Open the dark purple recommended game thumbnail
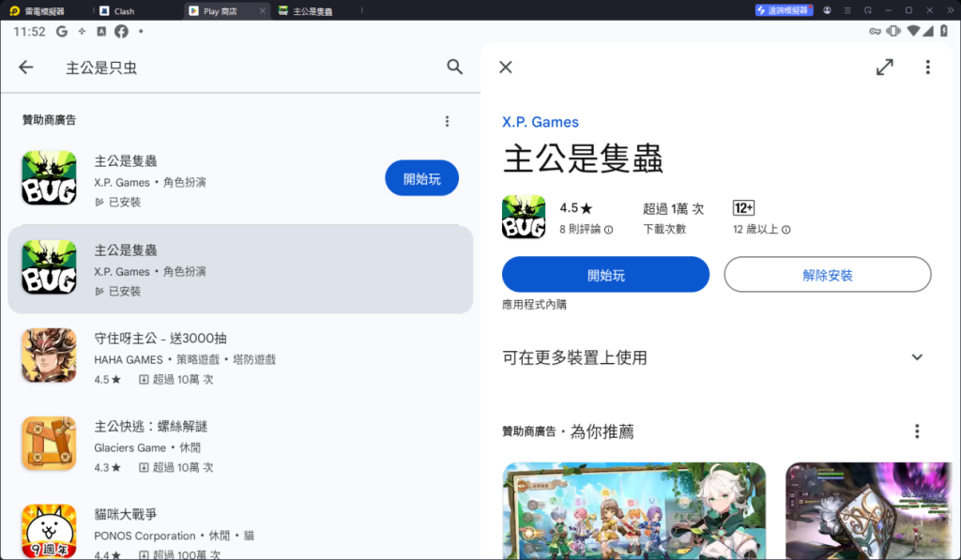The image size is (961, 560). click(x=869, y=511)
